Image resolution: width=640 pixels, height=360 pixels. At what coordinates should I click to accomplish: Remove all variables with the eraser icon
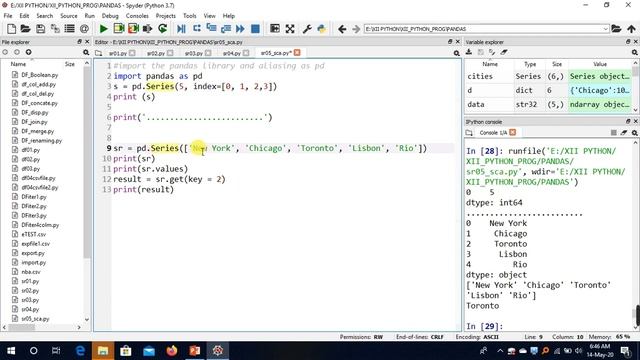(504, 52)
